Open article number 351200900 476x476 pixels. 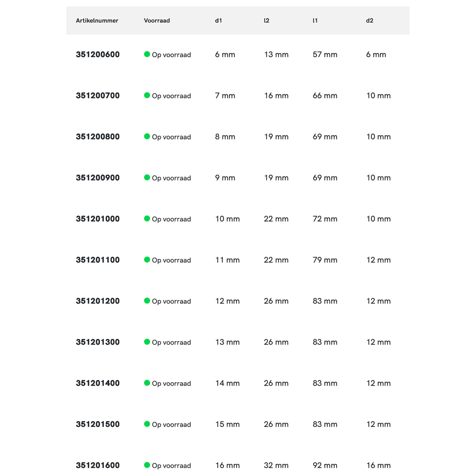[x=98, y=178]
